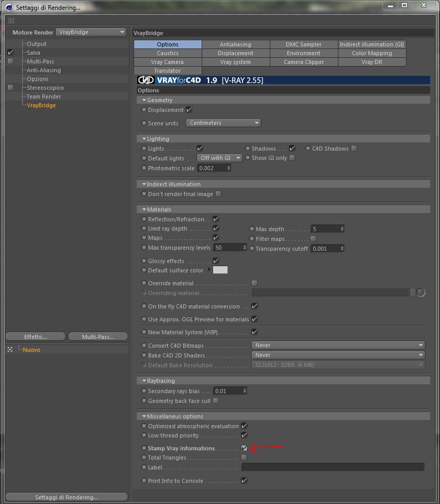Screen dimensions: 440x504
Task: Click the material picker icon beside Overriding material
Action: click(421, 292)
